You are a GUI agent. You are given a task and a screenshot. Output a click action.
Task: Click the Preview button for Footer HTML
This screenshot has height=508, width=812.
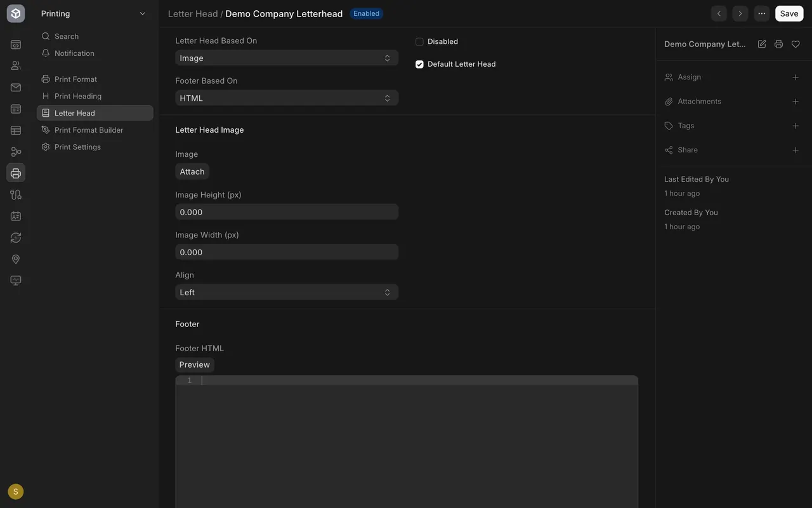coord(195,364)
